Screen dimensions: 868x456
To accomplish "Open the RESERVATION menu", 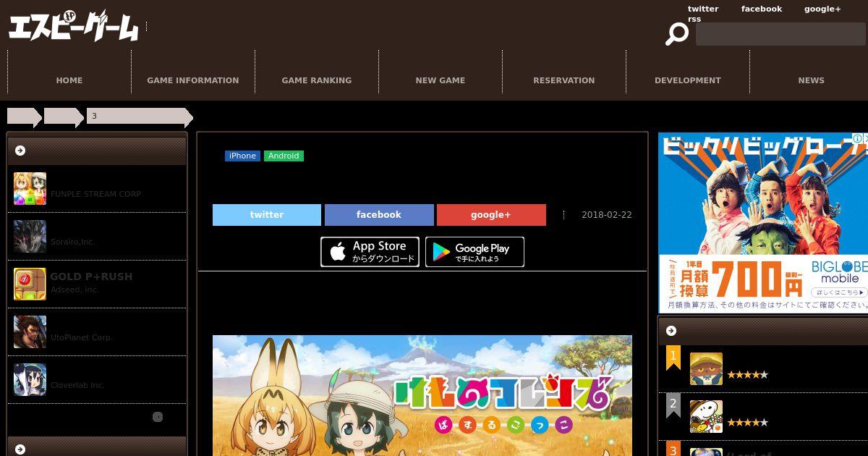I will click(564, 80).
